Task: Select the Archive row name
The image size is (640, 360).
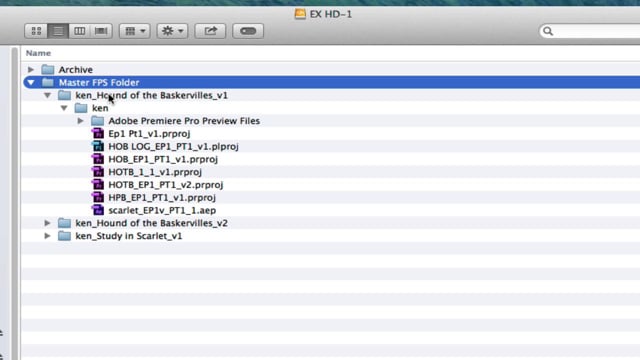Action: point(76,70)
